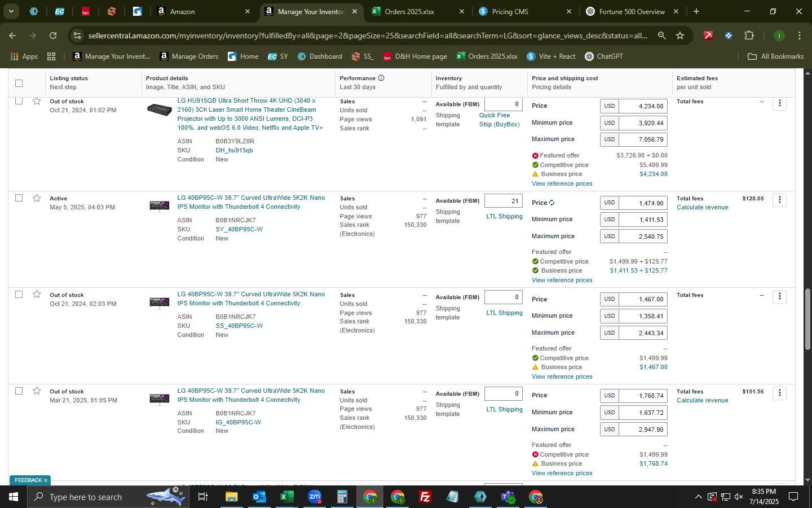Open Excel from the taskbar
This screenshot has width=812, height=508.
pyautogui.click(x=286, y=497)
